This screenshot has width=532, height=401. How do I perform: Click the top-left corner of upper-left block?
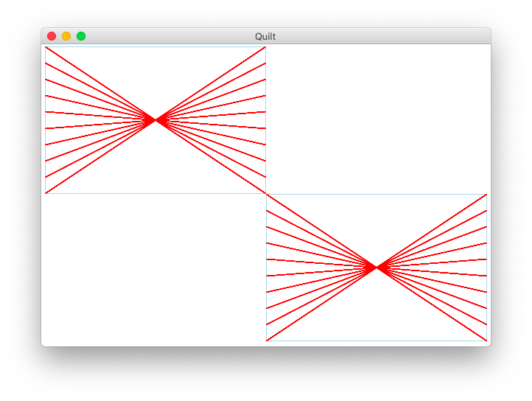46,47
